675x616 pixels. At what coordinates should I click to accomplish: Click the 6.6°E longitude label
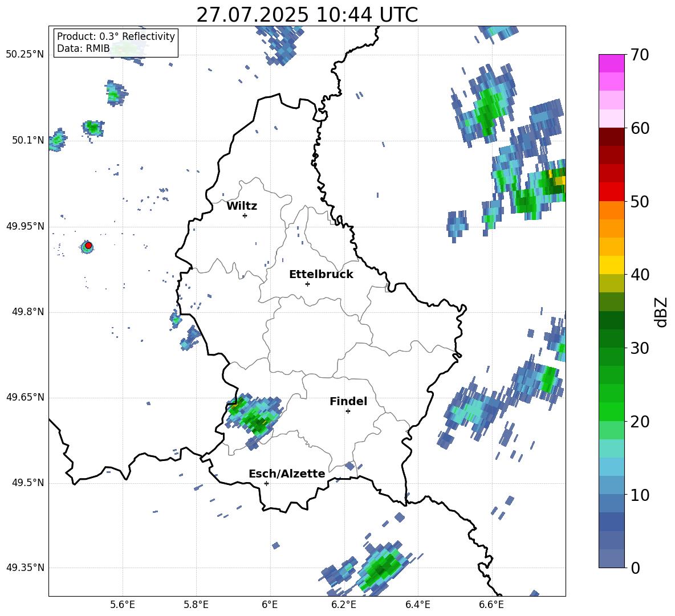[491, 605]
